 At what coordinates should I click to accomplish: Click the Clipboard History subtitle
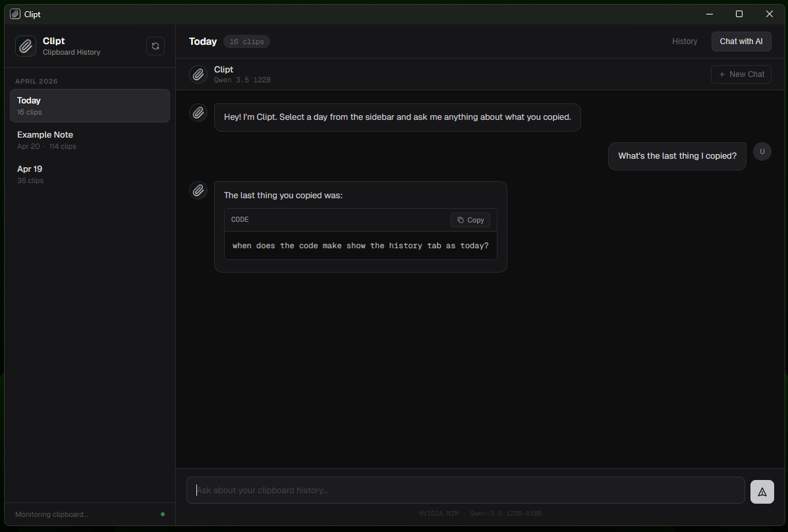(x=71, y=52)
